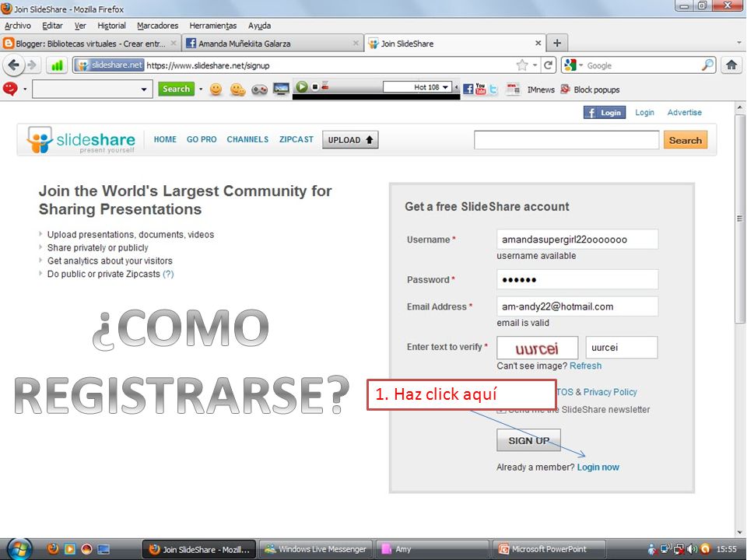The width and height of the screenshot is (747, 560).
Task: Switch to Microsoft PowerPoint in taskbar
Action: 549,549
